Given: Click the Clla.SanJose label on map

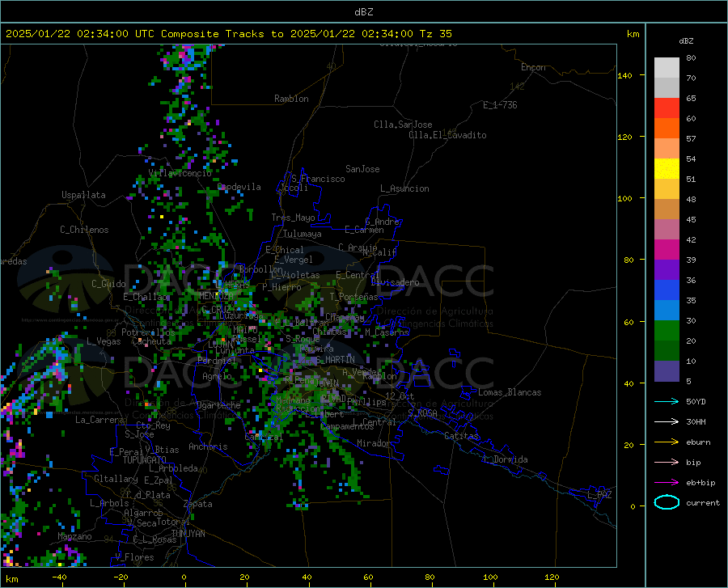Looking at the screenshot, I should pos(403,125).
